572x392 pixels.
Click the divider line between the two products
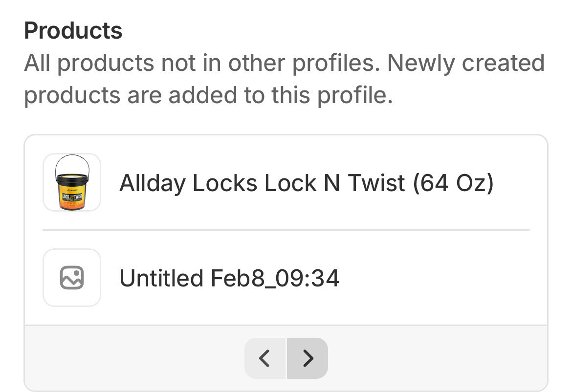[286, 230]
